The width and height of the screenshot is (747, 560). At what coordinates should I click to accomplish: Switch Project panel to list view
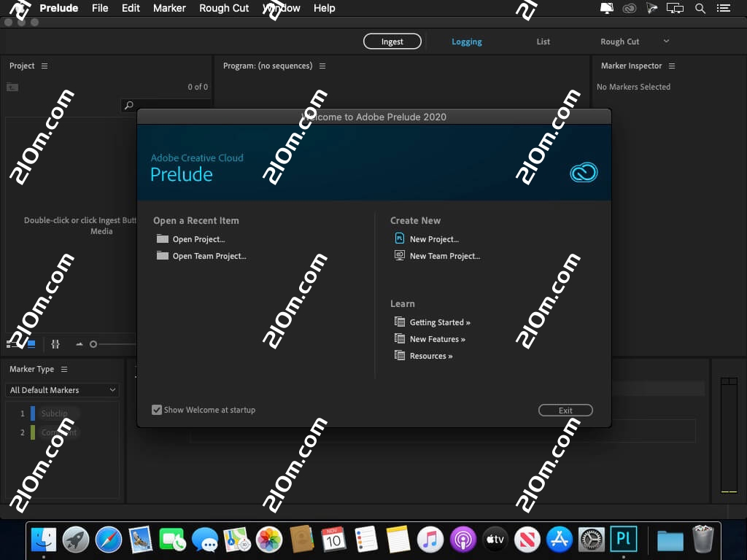(x=11, y=344)
